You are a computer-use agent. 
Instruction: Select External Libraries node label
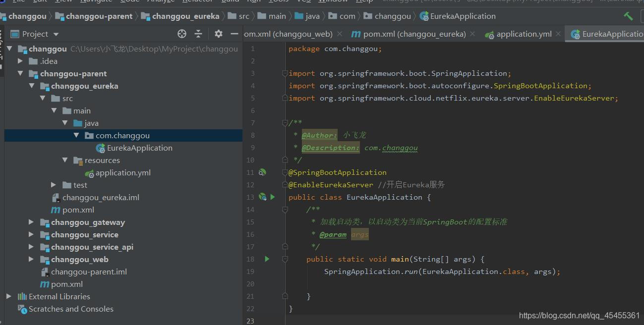[59, 296]
